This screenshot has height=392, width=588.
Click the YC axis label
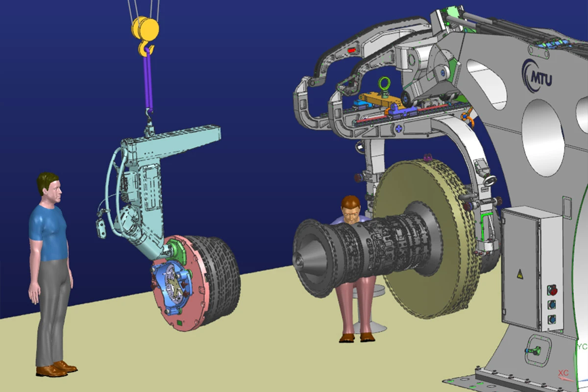[582, 347]
